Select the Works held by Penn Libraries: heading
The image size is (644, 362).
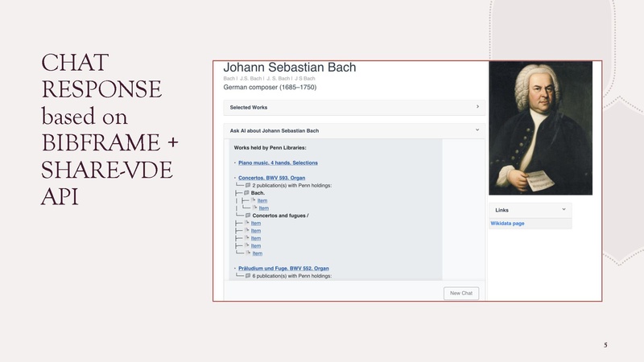270,148
